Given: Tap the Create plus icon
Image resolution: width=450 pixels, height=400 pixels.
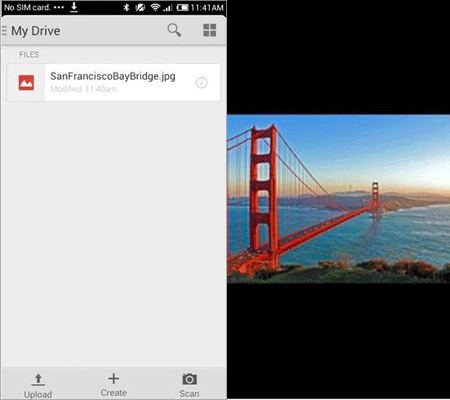Looking at the screenshot, I should [x=114, y=379].
